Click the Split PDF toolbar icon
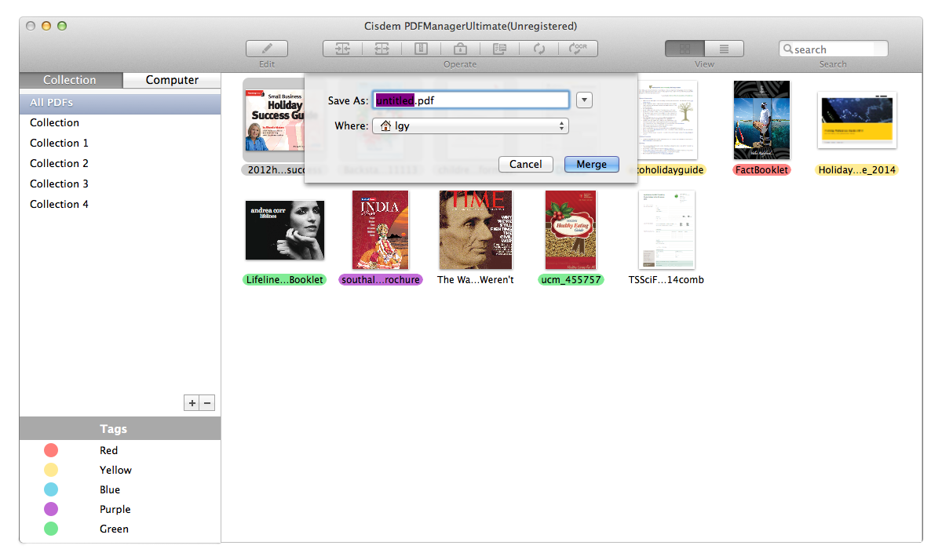Screen dimensions: 942x560 [x=382, y=49]
